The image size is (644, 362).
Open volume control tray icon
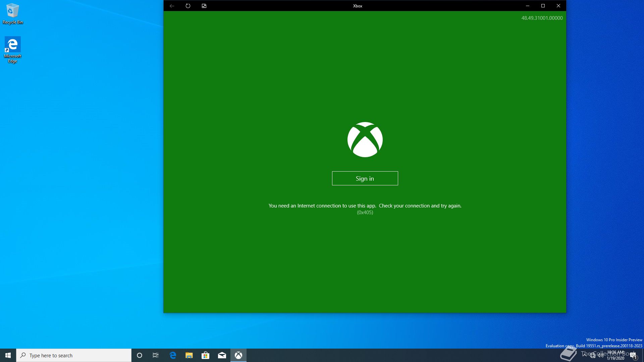click(x=601, y=356)
